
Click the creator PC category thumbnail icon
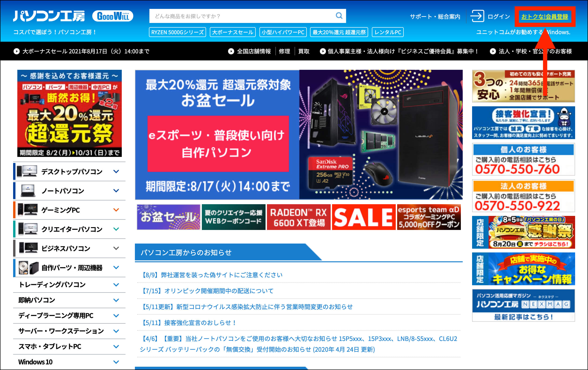coord(28,229)
